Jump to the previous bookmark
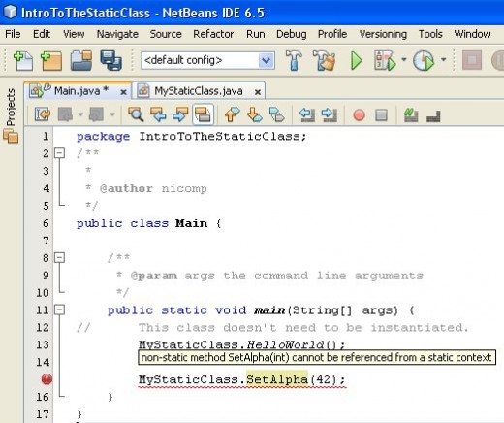This screenshot has height=423, width=504. click(x=232, y=114)
